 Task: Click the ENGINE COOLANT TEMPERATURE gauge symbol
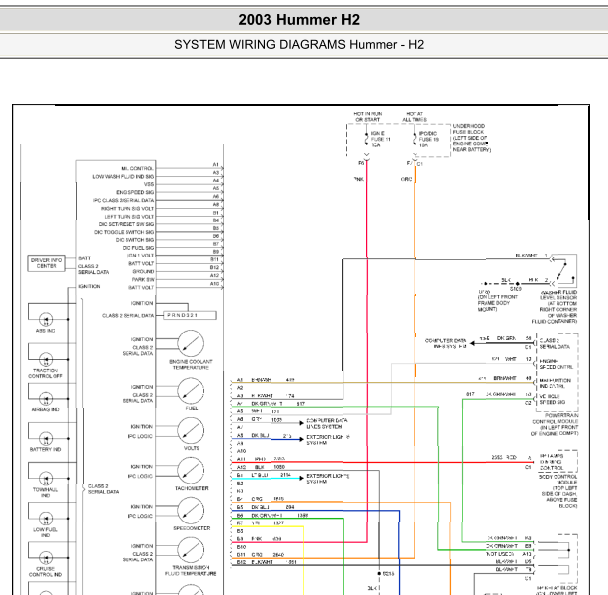click(x=191, y=344)
